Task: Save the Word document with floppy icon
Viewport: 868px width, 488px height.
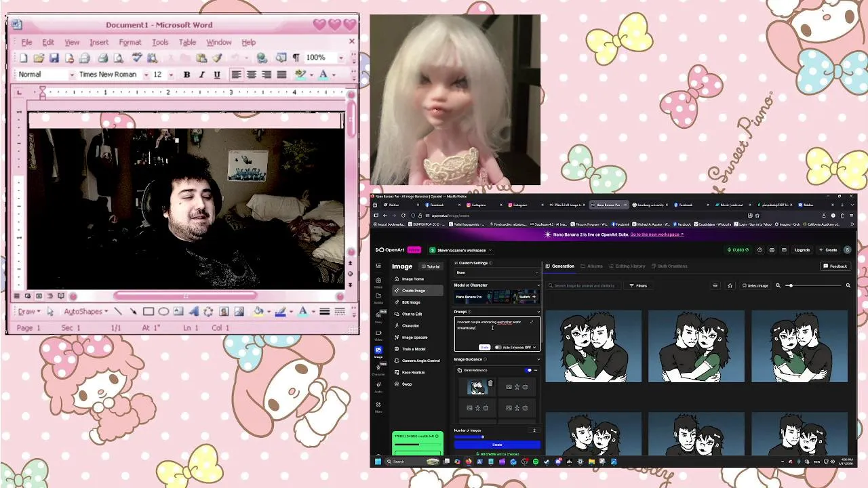Action: tap(54, 58)
